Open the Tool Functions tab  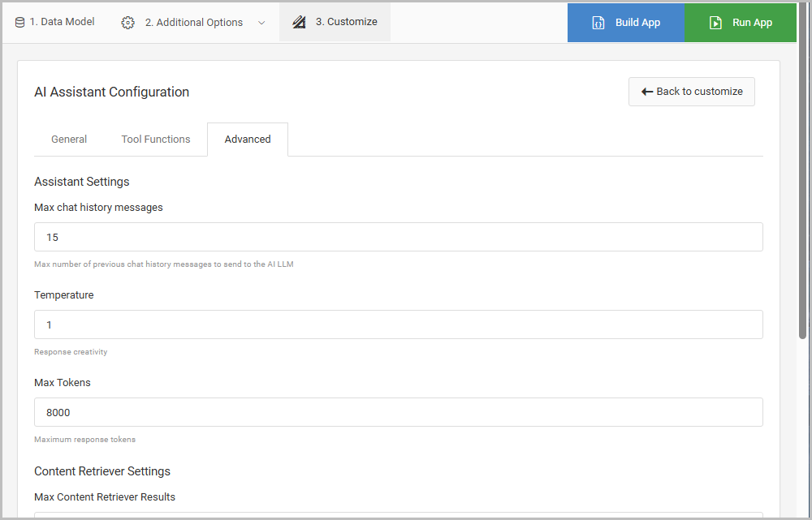pyautogui.click(x=156, y=140)
